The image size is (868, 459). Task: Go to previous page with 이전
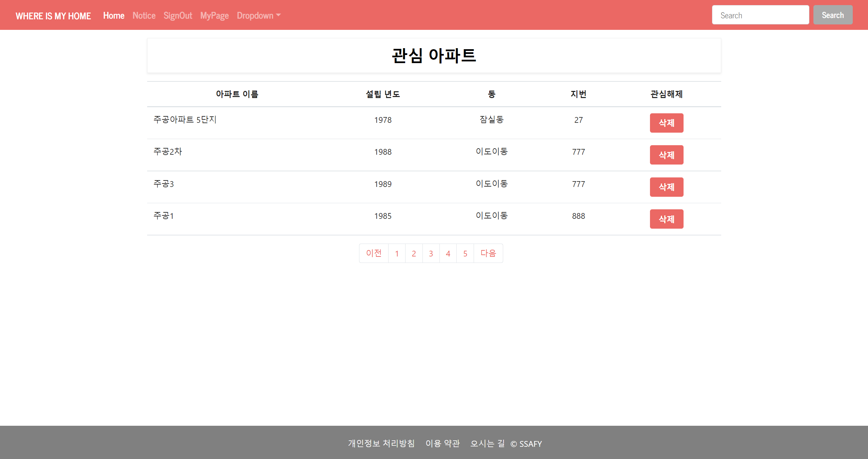tap(374, 253)
